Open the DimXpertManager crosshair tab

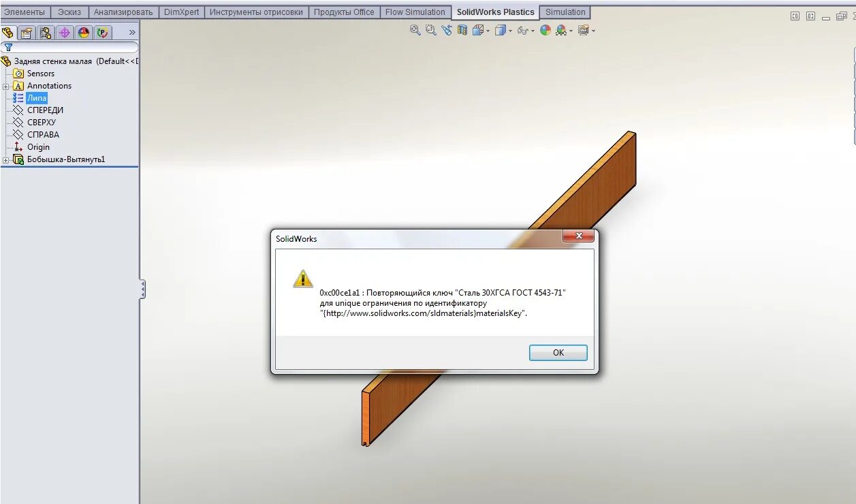point(65,32)
